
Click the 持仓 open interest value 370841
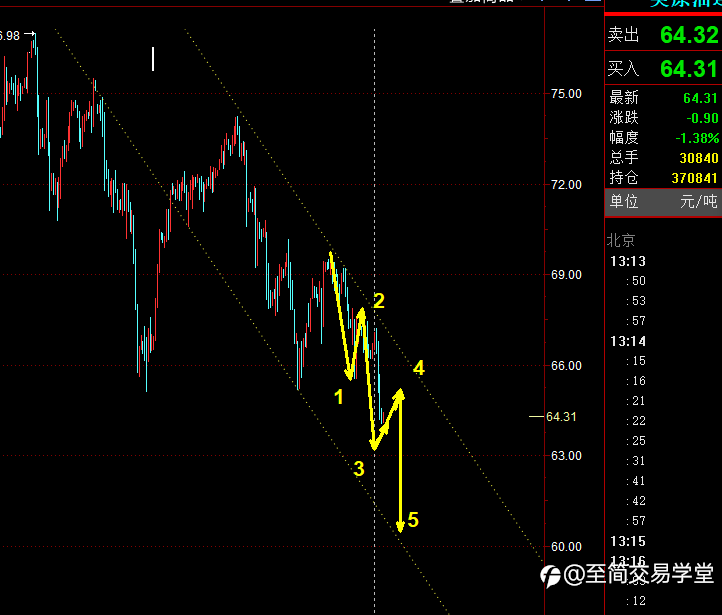point(694,178)
